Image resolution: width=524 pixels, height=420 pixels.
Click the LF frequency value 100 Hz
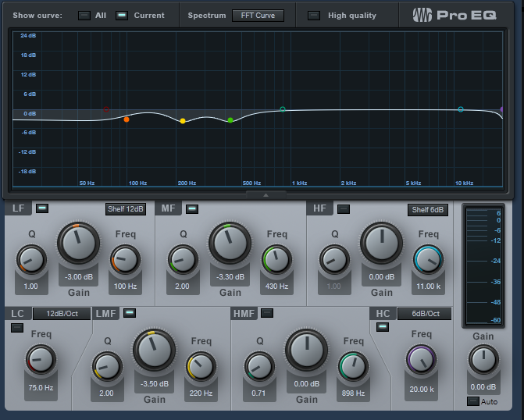click(125, 287)
